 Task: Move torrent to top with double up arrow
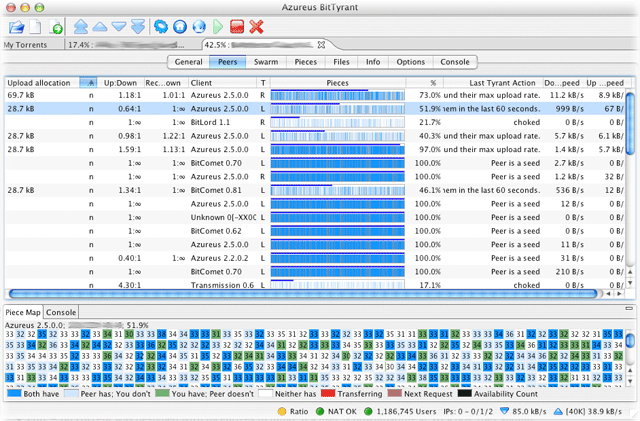tap(81, 27)
